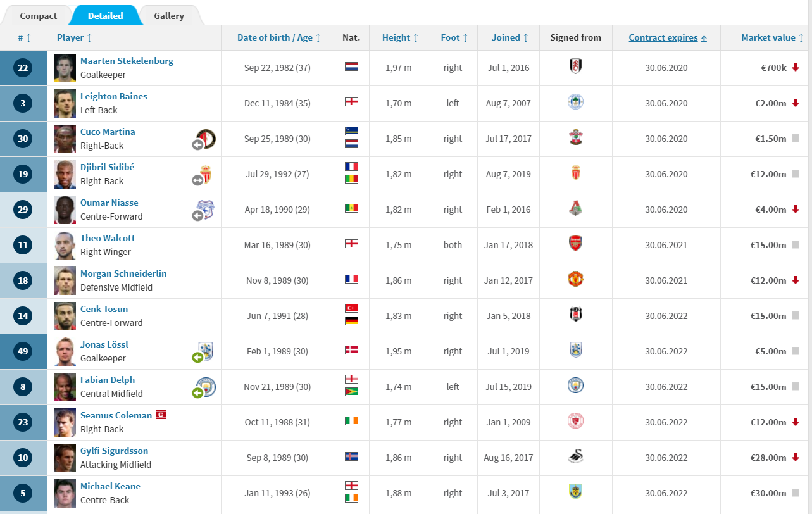812x514 pixels.
Task: Click the Netherlands flag in Stekelenburg's row
Action: [351, 66]
